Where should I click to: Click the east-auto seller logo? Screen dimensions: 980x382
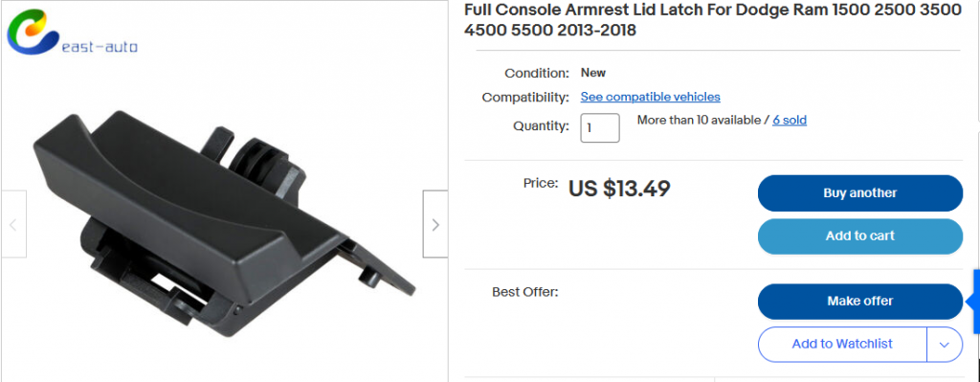(x=72, y=34)
